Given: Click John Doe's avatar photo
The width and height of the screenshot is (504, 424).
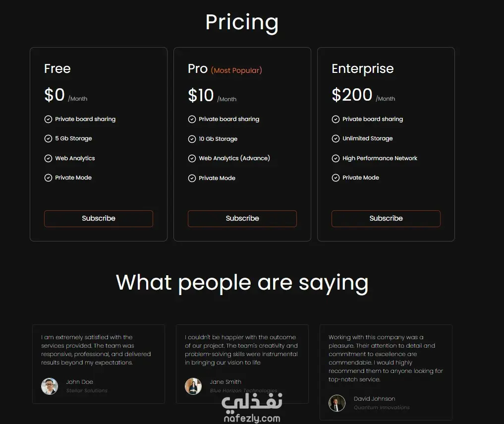Looking at the screenshot, I should point(50,386).
